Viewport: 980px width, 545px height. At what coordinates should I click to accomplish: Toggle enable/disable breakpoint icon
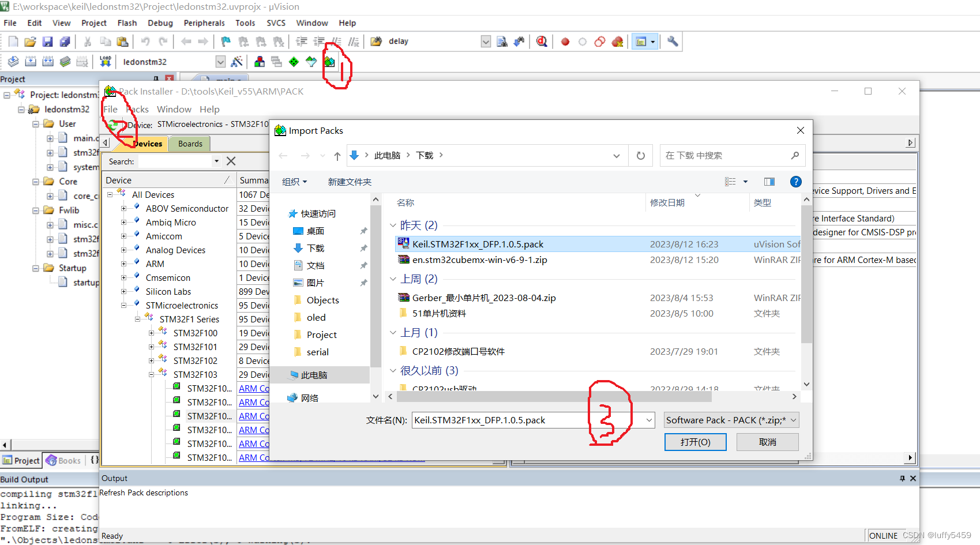[x=583, y=42]
